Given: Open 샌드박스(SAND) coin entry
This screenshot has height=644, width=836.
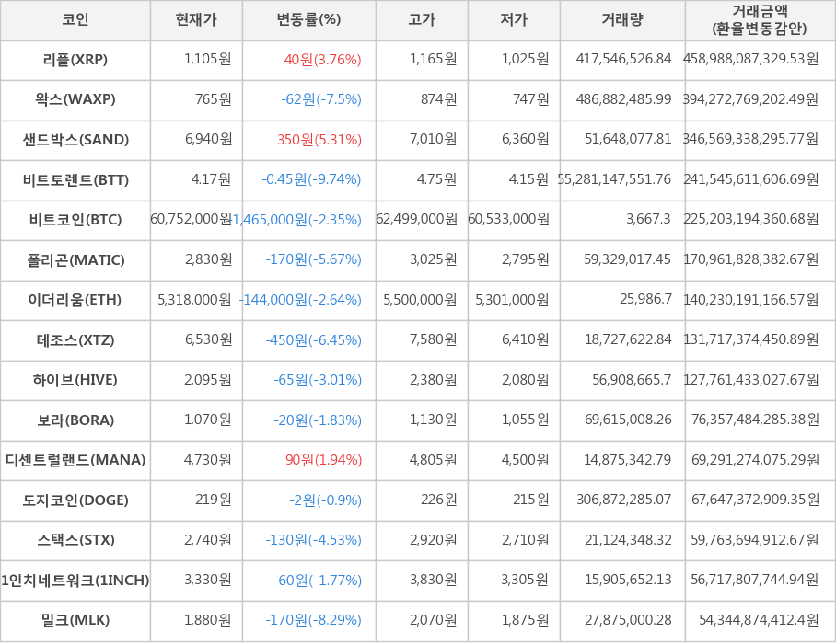Looking at the screenshot, I should (x=75, y=140).
